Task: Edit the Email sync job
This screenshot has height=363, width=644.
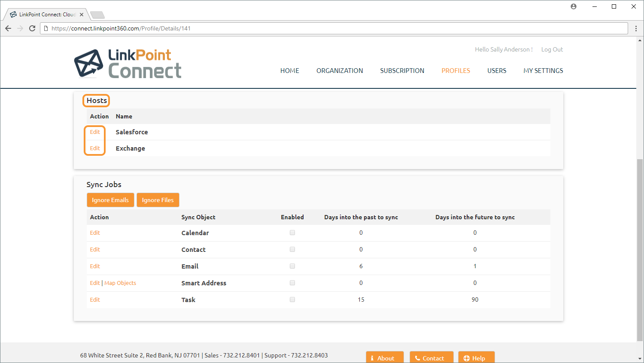Action: pyautogui.click(x=95, y=266)
